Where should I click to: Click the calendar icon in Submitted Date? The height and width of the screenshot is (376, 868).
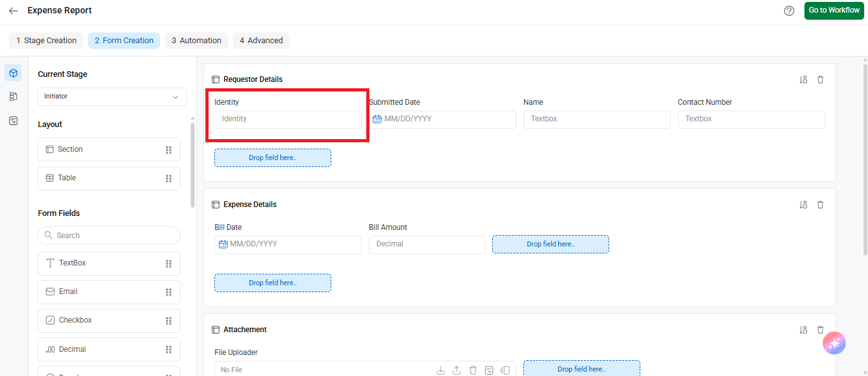point(377,119)
